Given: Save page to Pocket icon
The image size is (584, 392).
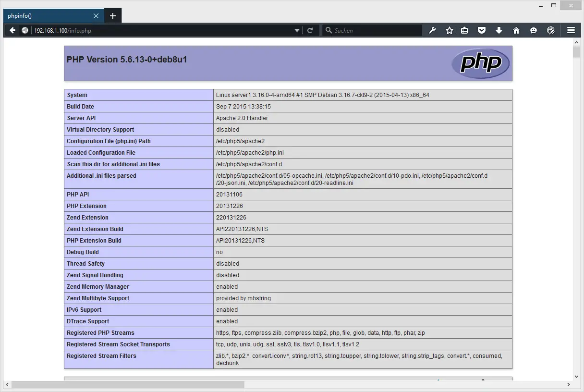Looking at the screenshot, I should tap(482, 30).
